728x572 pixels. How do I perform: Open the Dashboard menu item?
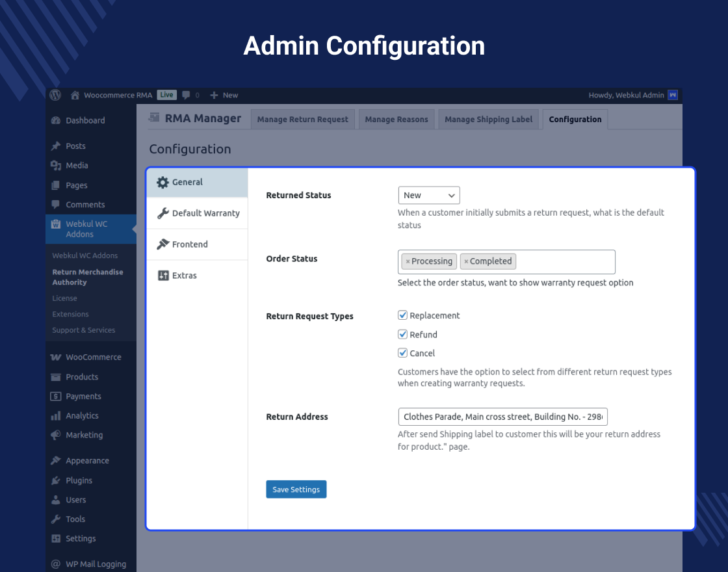pyautogui.click(x=91, y=121)
